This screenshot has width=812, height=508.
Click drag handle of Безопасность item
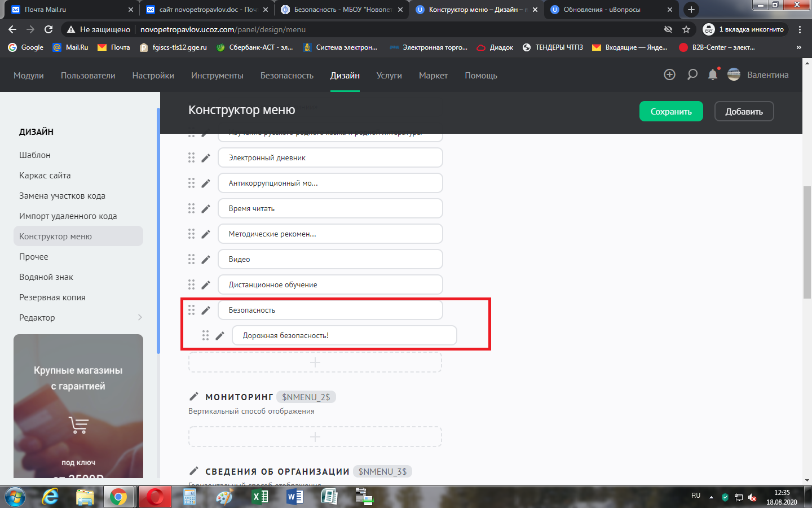pyautogui.click(x=192, y=310)
